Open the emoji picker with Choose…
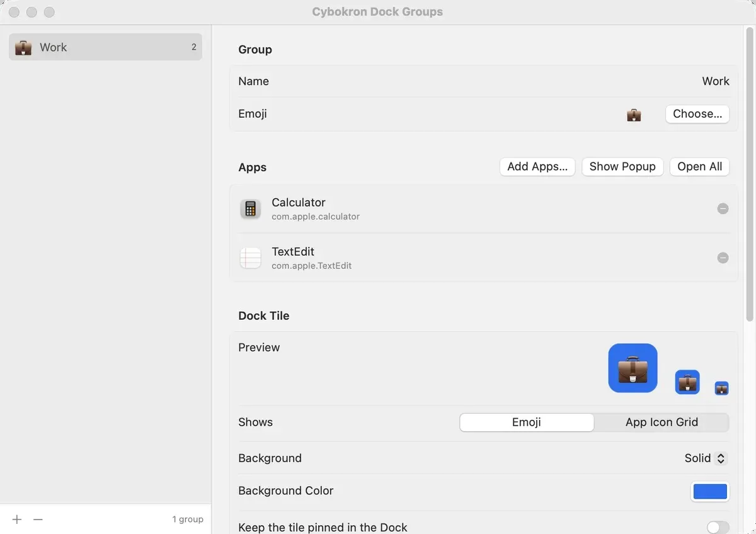Viewport: 756px width, 534px height. 697,114
